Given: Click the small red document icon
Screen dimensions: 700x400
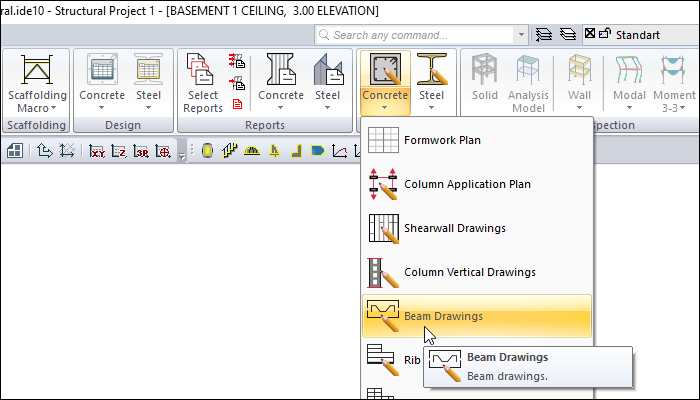Looking at the screenshot, I should pyautogui.click(x=237, y=104).
